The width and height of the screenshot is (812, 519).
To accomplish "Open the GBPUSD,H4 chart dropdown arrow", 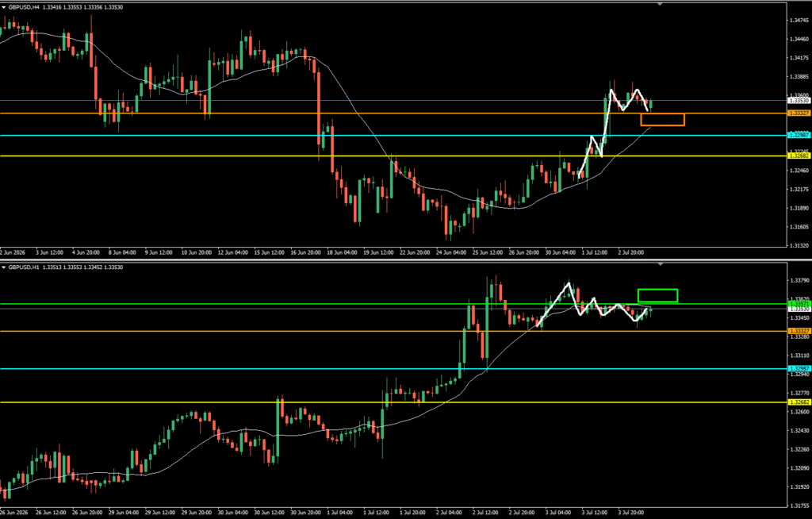I will tap(4, 7).
